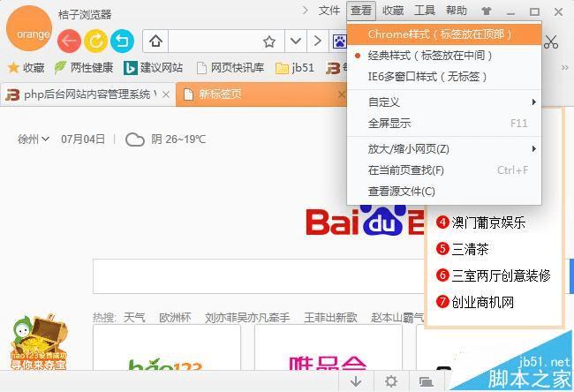Open the 建议网站 bookmark

(153, 68)
